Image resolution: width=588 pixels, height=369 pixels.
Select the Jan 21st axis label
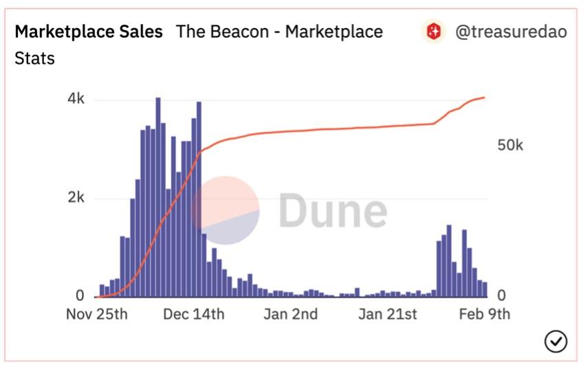389,315
